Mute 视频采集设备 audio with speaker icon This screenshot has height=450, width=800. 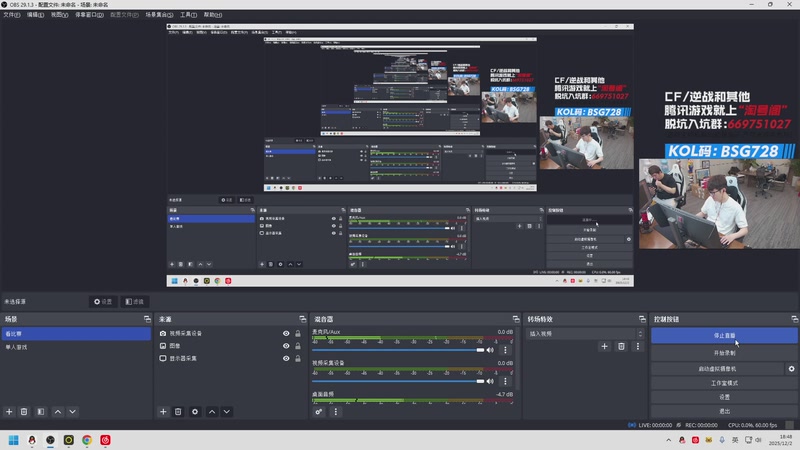[x=490, y=381]
